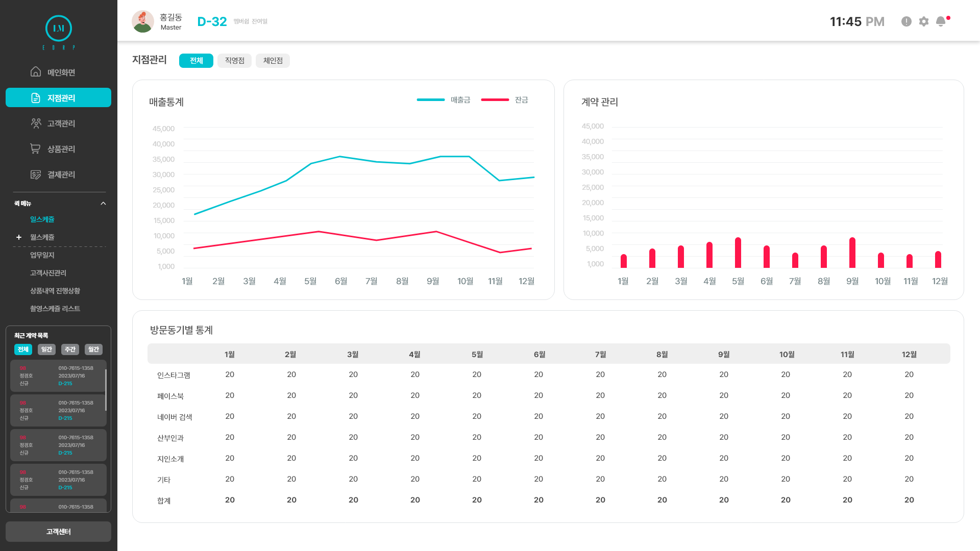Open the 업무일지 quick menu link
Image resolution: width=980 pixels, height=551 pixels.
(42, 255)
